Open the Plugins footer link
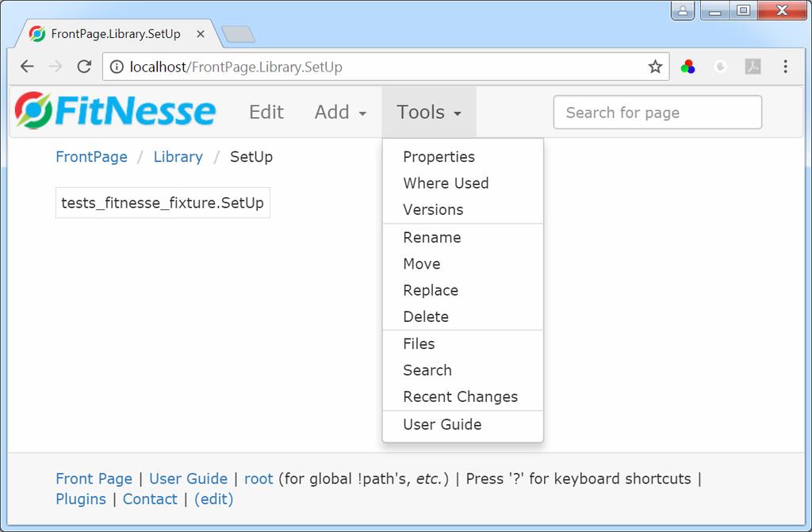Screen dimensions: 812x532 tap(81, 499)
